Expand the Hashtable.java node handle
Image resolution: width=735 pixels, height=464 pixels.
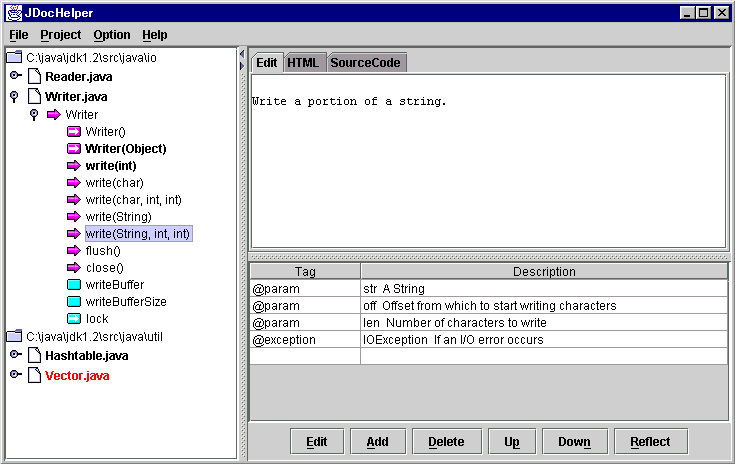click(15, 355)
